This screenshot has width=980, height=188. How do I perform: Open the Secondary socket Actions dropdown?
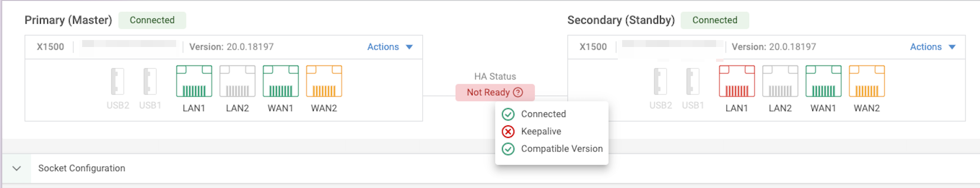click(x=932, y=47)
